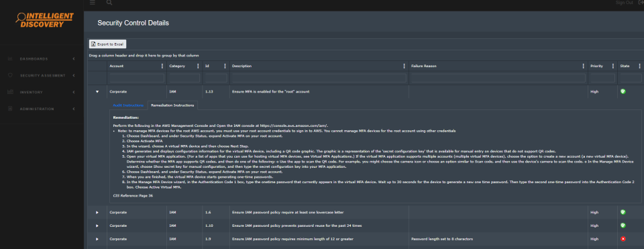Click the green pass state icon for control 1.10

623,226
